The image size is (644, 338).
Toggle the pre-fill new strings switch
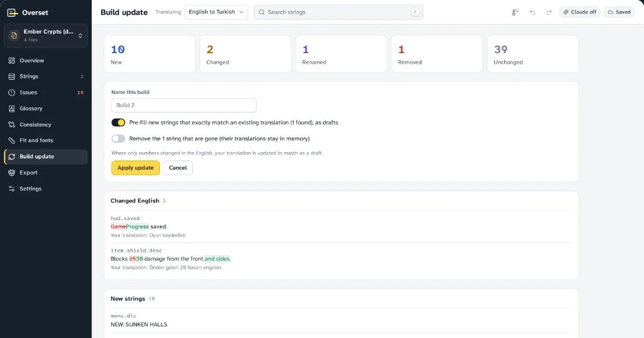119,123
